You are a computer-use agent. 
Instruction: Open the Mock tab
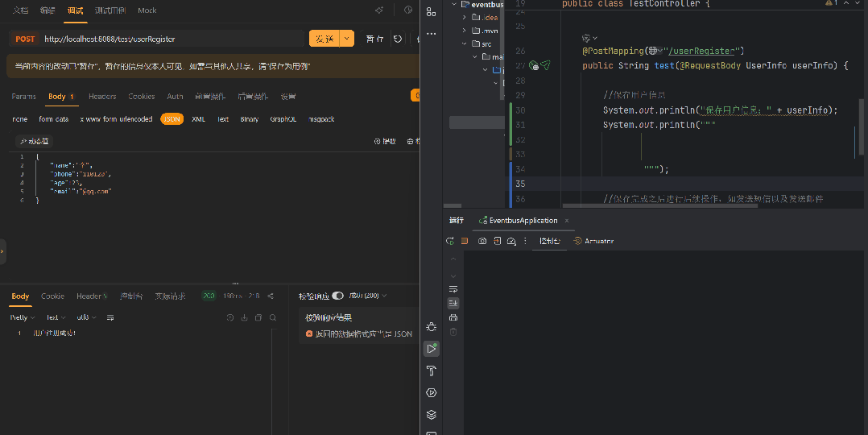click(x=147, y=10)
